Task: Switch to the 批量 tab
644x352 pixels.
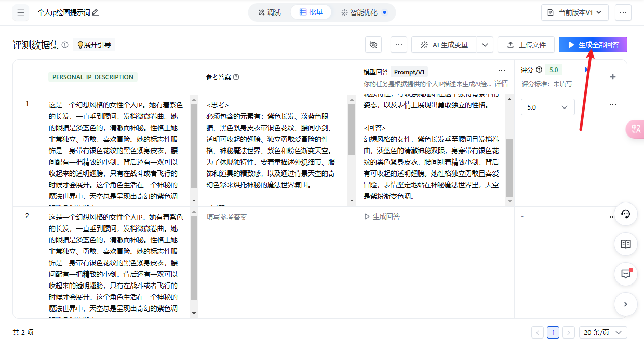Action: (311, 12)
